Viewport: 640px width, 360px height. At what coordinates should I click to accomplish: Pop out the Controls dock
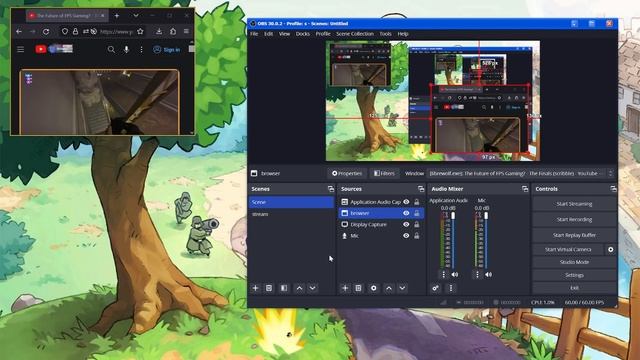pos(613,189)
